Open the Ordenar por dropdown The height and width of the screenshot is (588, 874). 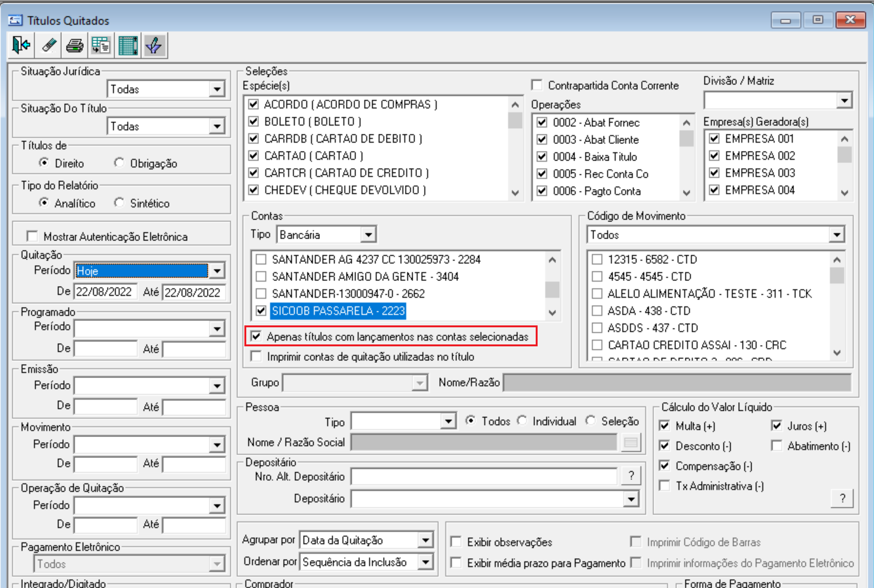point(425,562)
